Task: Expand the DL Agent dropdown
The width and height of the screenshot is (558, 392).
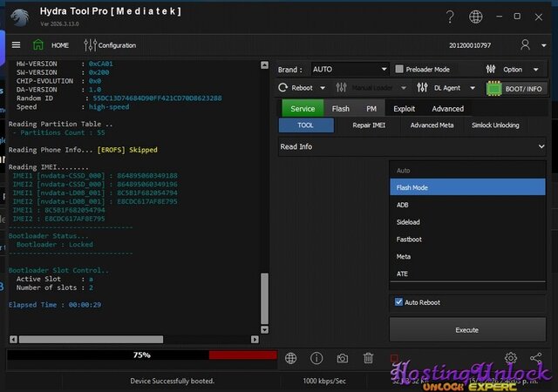Action: tap(473, 88)
